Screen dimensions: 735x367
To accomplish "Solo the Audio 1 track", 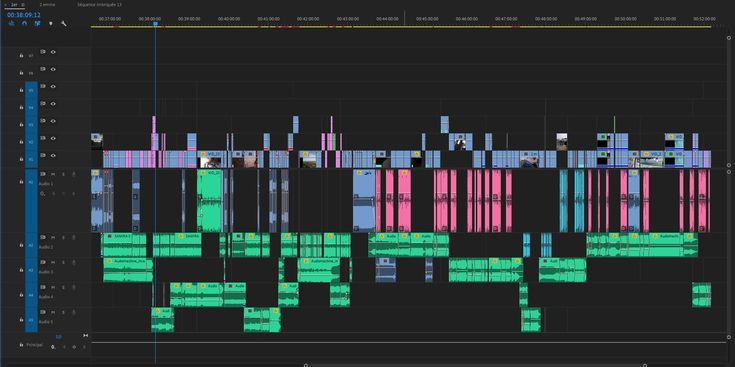I will click(63, 174).
